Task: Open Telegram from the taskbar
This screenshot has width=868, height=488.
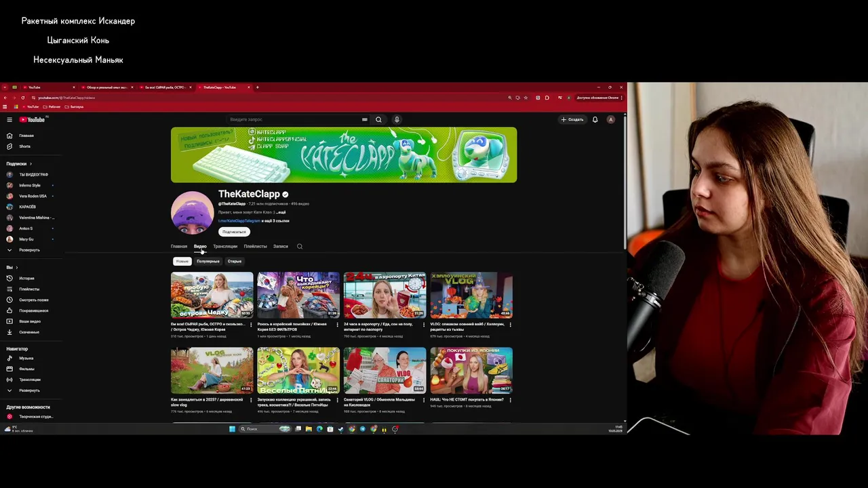Action: [362, 429]
